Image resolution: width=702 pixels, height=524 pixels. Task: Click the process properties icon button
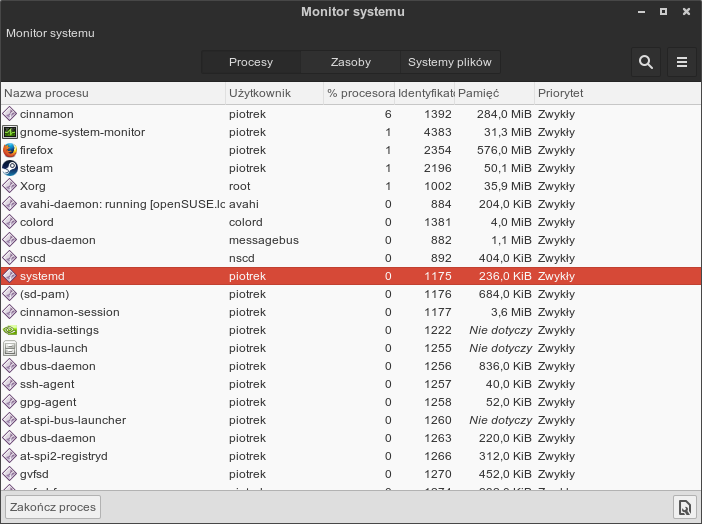(684, 507)
